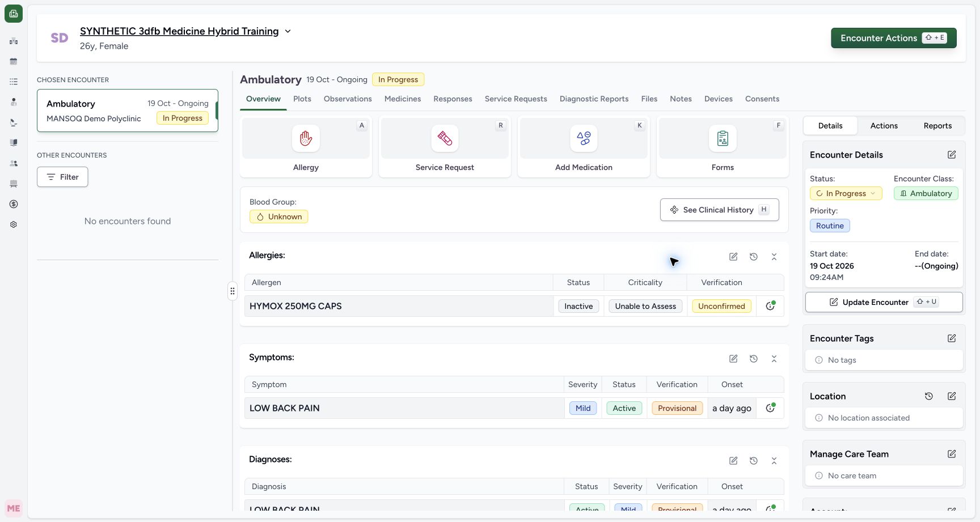The width and height of the screenshot is (980, 522).
Task: Edit the Location card
Action: pos(952,396)
